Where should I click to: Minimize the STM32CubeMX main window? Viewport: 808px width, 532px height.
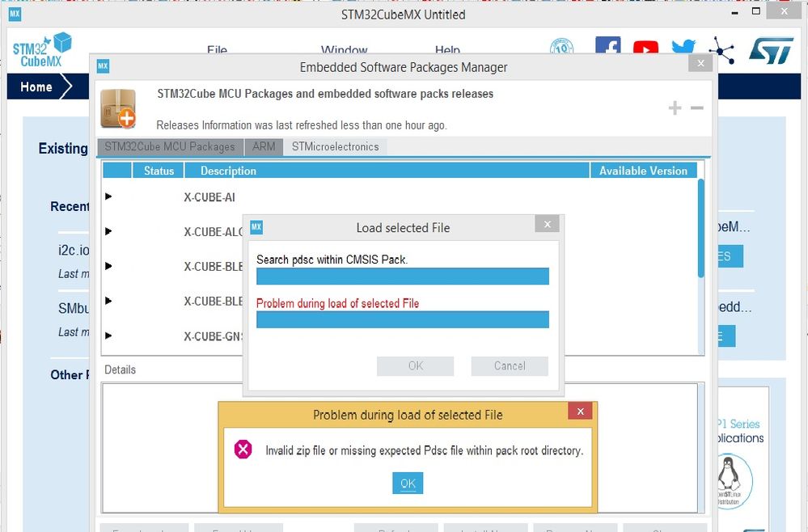[x=735, y=12]
